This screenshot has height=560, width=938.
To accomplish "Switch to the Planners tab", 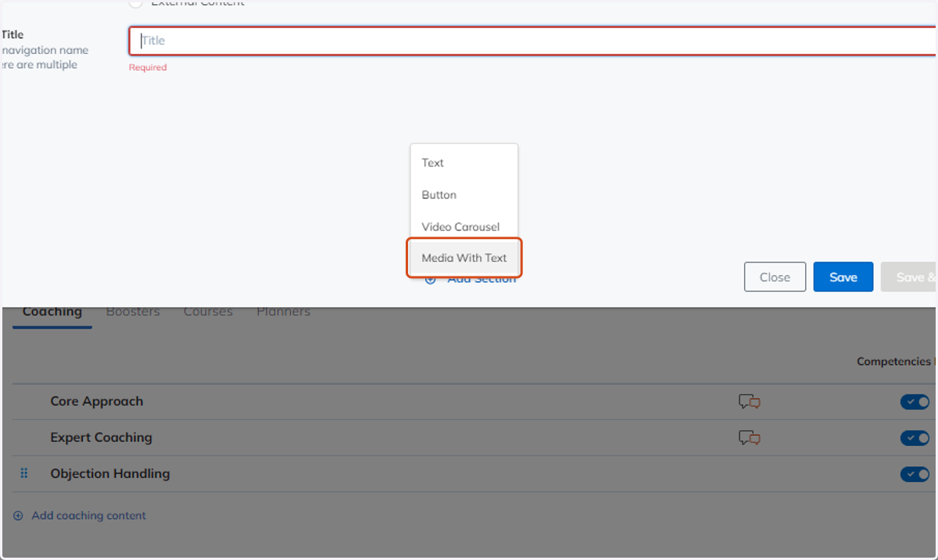I will pos(284,312).
